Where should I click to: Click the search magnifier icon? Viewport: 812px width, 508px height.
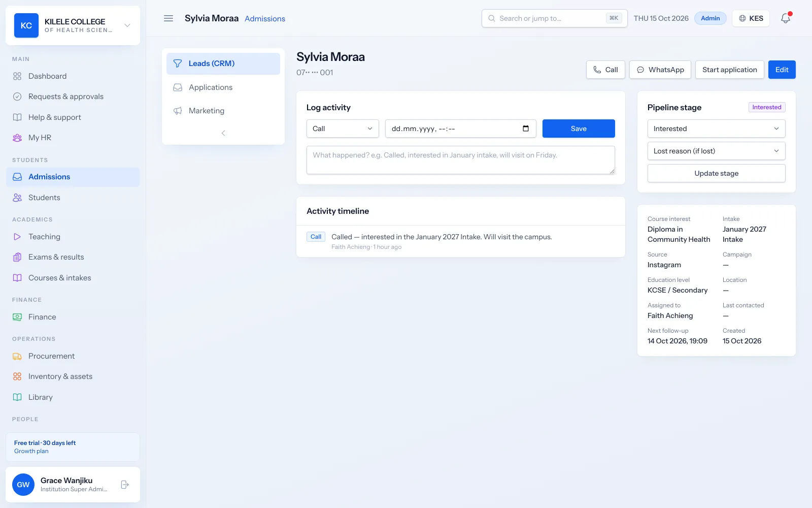(x=491, y=18)
